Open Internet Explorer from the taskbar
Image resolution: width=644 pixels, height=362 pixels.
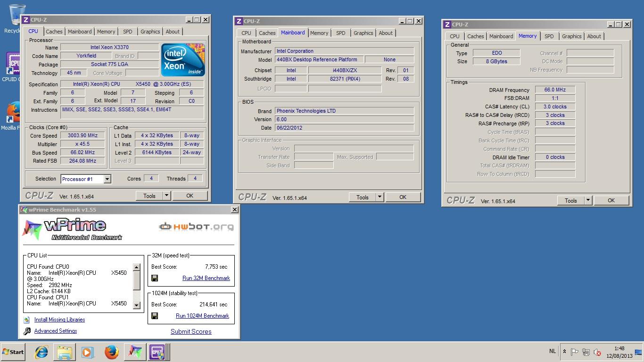[41, 352]
